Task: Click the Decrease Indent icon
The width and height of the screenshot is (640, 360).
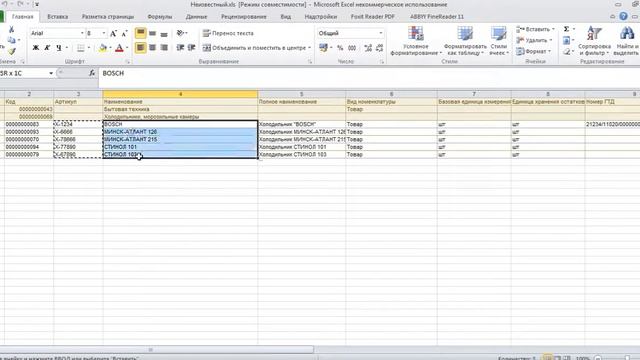Action: click(180, 48)
